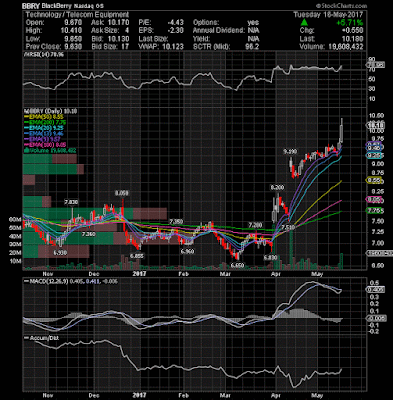
Task: Click the 'Accum/Dist' indicator label
Action: point(44,338)
